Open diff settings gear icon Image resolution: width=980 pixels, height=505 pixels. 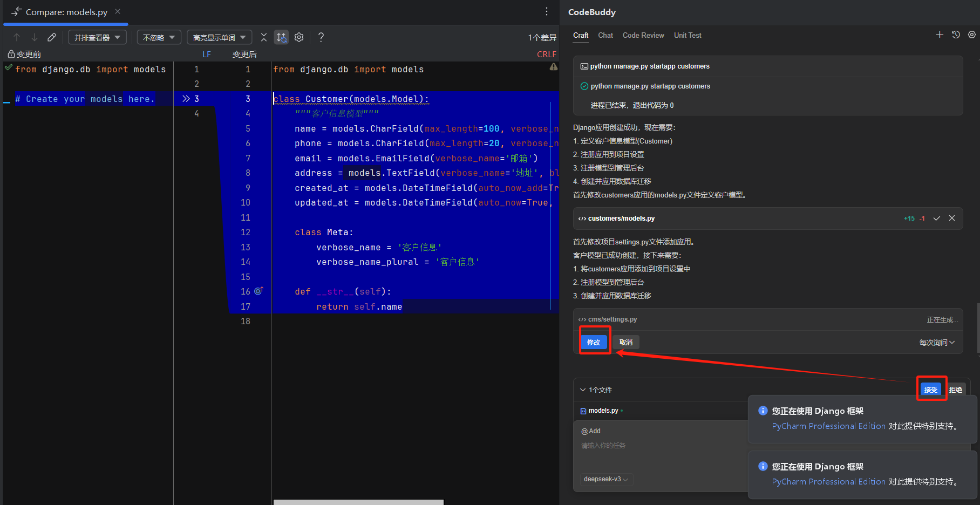tap(299, 37)
